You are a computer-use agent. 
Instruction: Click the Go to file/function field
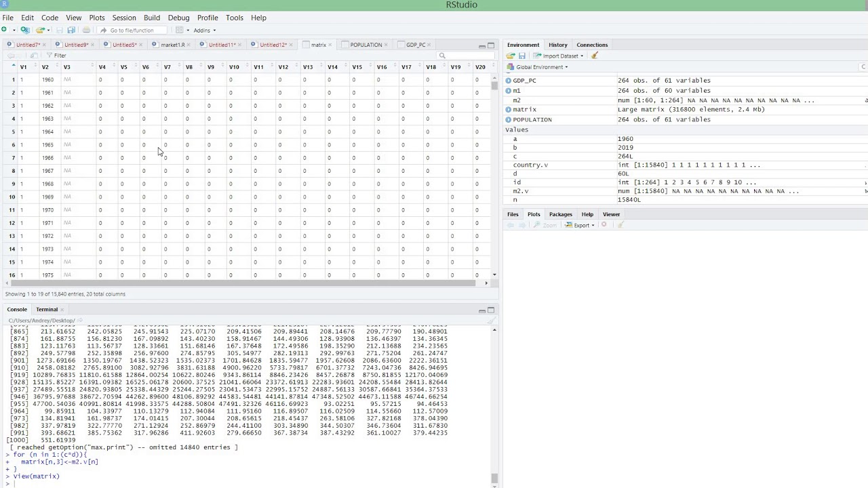point(133,30)
